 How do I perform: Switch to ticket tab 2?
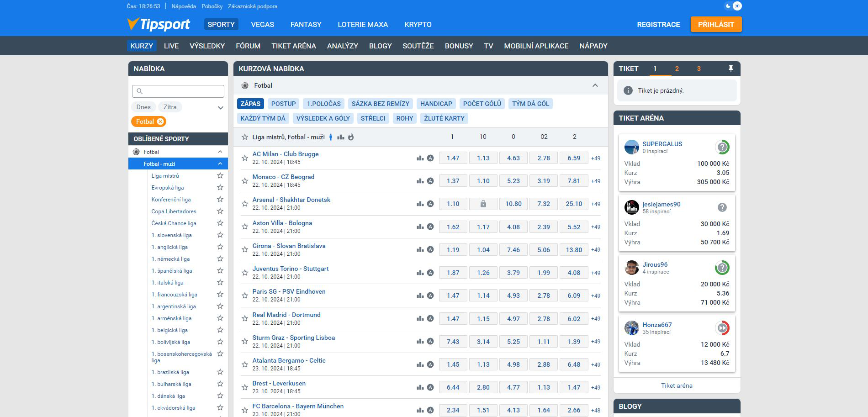pos(677,69)
